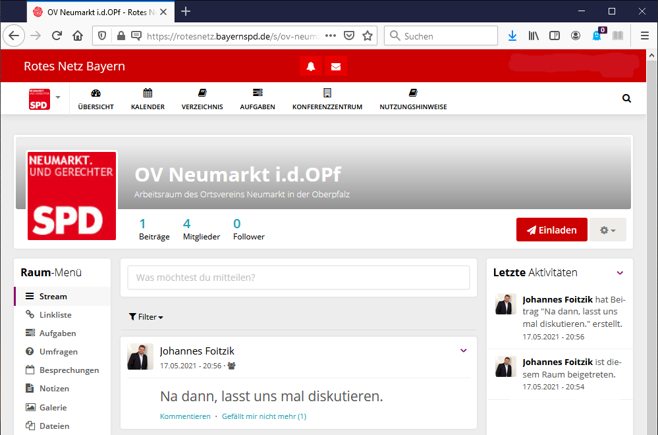This screenshot has width=658, height=435.
Task: Open page actions three-dots menu
Action: pyautogui.click(x=331, y=36)
